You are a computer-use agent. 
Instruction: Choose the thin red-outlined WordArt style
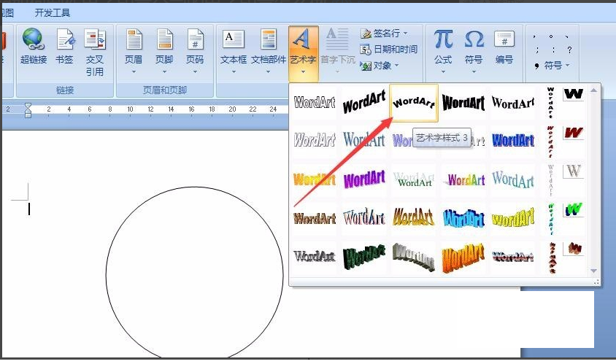363,218
